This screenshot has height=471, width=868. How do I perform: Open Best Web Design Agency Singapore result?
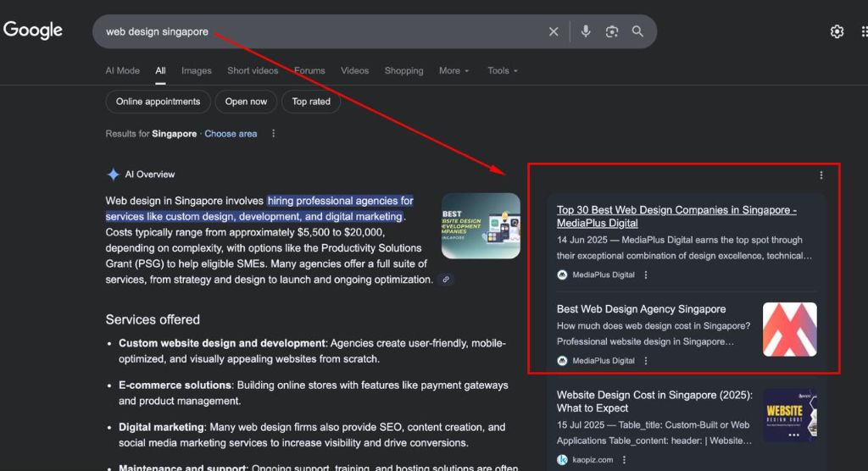[x=641, y=309]
